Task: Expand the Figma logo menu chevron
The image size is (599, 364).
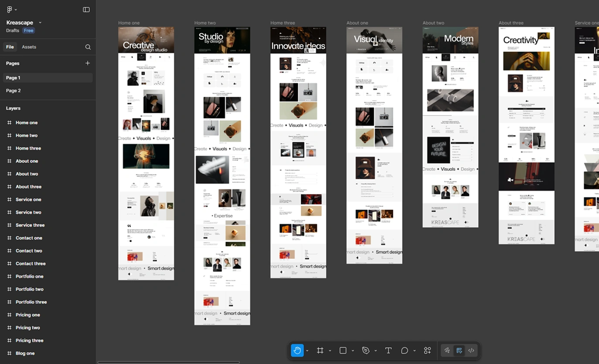Action: (x=16, y=10)
